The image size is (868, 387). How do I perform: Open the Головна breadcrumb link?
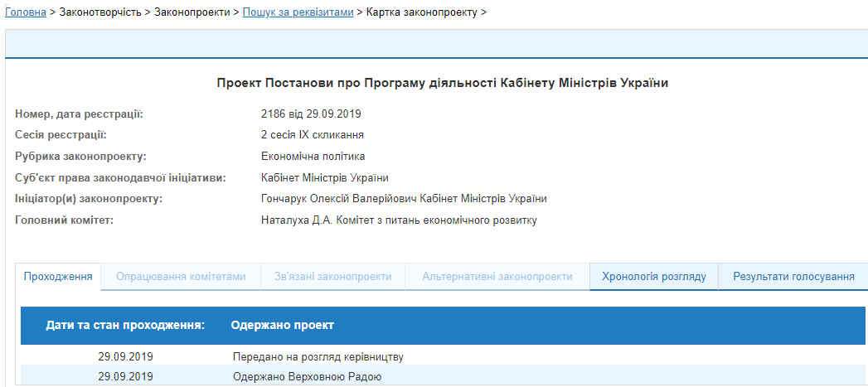pos(26,12)
